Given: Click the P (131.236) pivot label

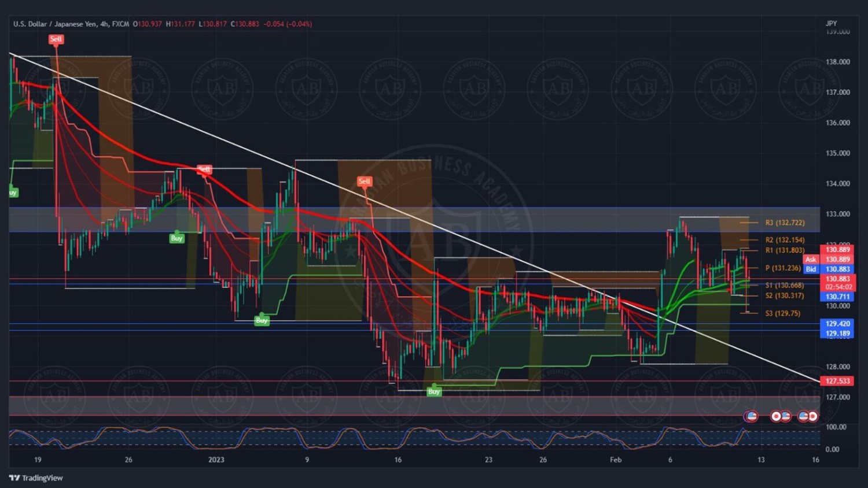Looking at the screenshot, I should click(x=783, y=268).
